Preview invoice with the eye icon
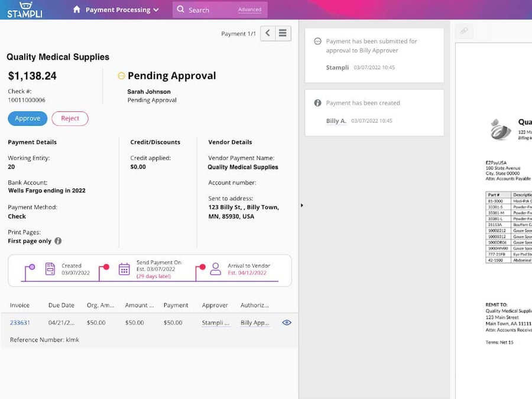 287,322
